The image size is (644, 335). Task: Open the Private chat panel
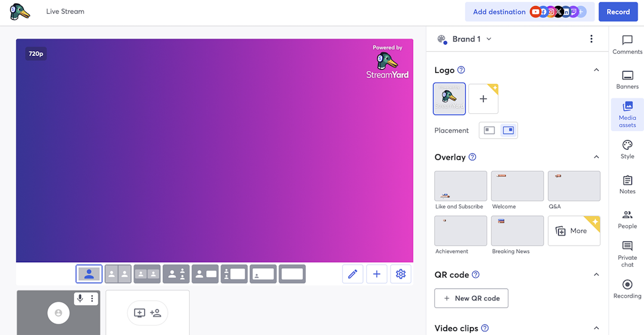[x=627, y=254]
